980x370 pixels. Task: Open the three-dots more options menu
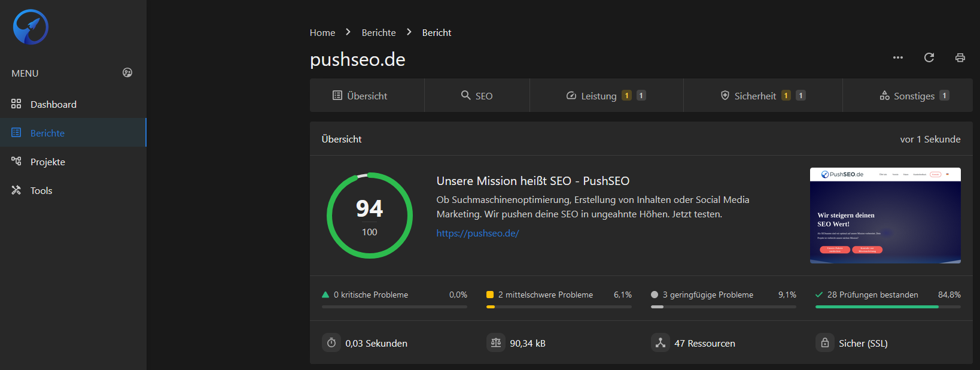click(898, 57)
